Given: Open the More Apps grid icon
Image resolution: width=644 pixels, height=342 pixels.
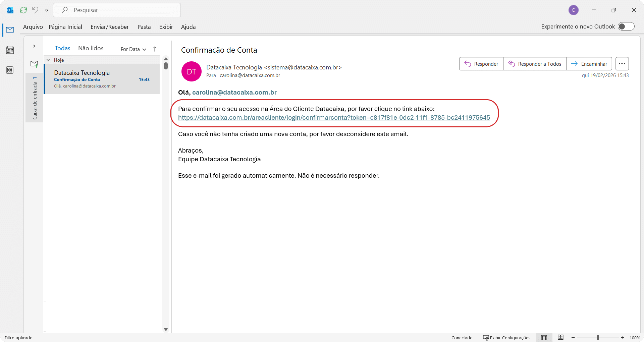Looking at the screenshot, I should pos(10,70).
